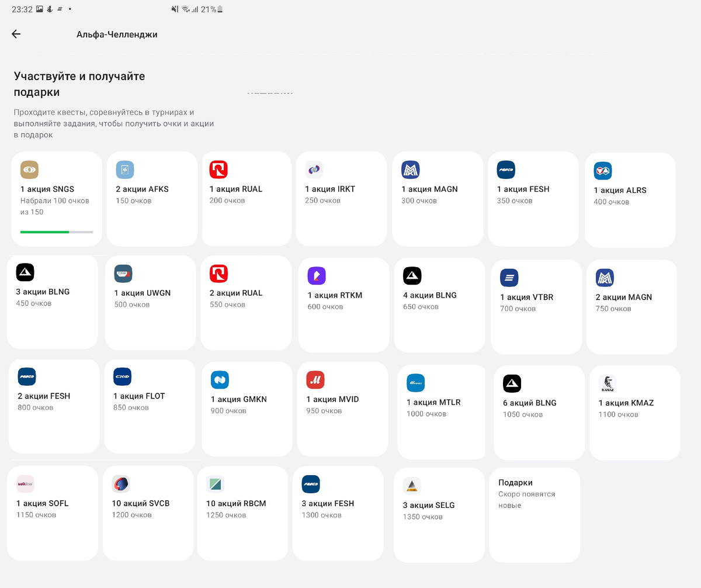Screen dimensions: 701x588
Task: Tap the UWGN share logo icon
Action: (123, 274)
